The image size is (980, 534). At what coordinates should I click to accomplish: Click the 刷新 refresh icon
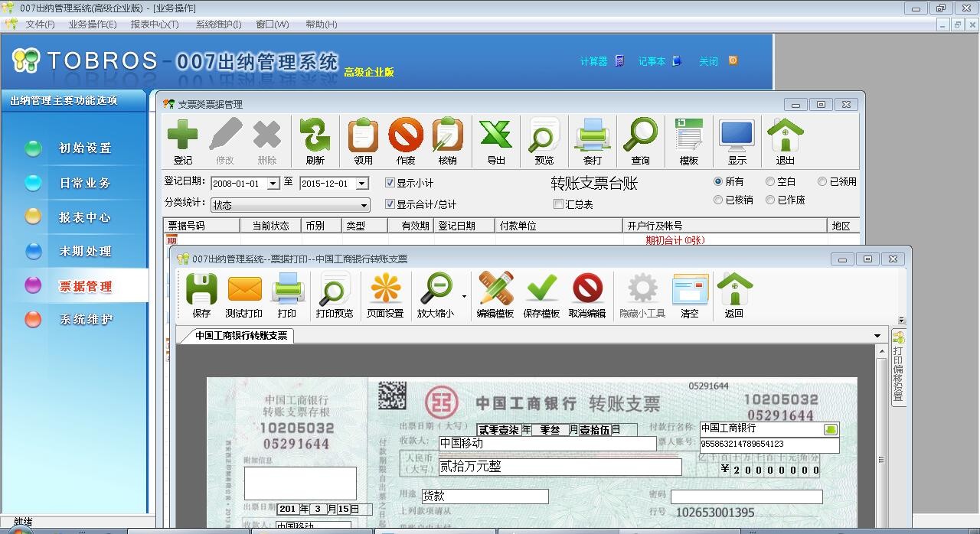tap(315, 135)
